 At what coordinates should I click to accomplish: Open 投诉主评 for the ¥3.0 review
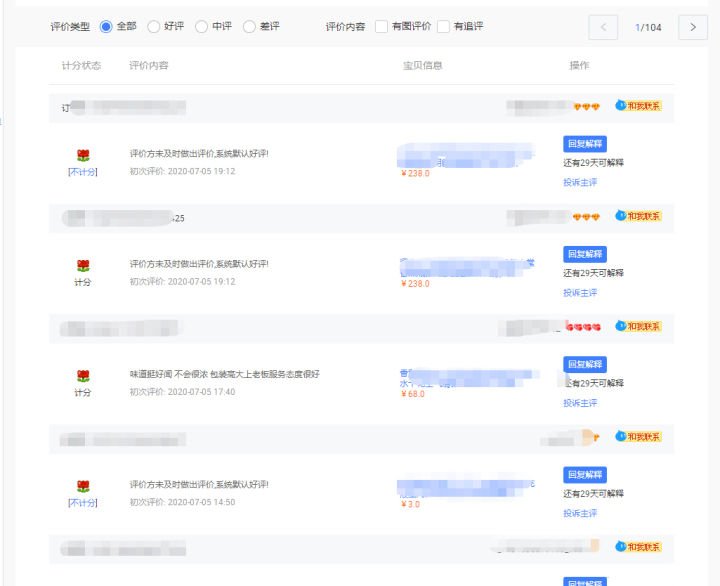click(580, 513)
